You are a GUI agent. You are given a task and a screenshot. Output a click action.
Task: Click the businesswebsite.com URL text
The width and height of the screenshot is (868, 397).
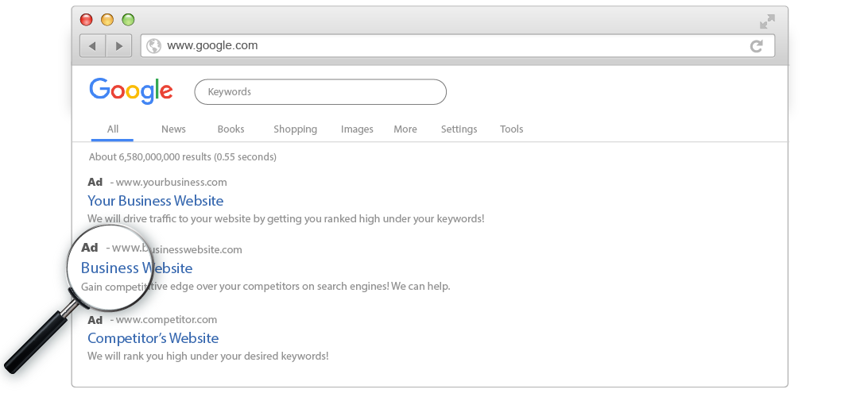(x=177, y=250)
